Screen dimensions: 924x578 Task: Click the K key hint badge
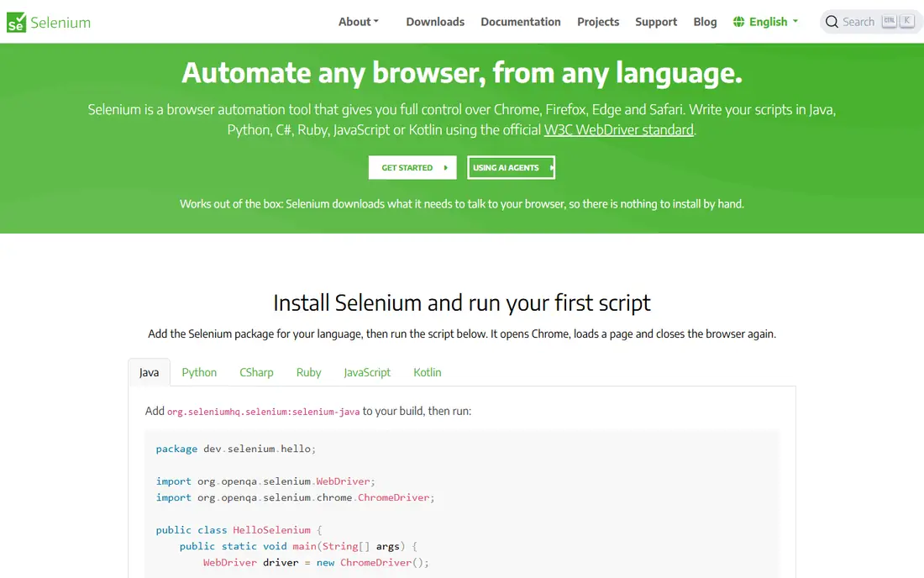[907, 21]
